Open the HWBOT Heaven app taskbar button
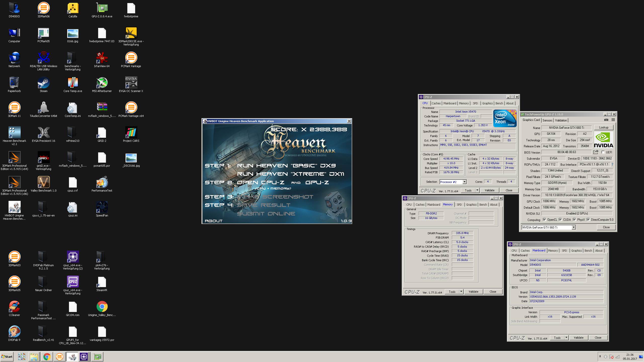 click(x=72, y=356)
